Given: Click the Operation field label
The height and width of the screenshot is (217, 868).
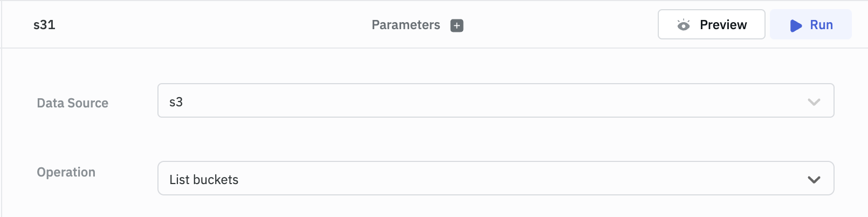Looking at the screenshot, I should [x=66, y=172].
